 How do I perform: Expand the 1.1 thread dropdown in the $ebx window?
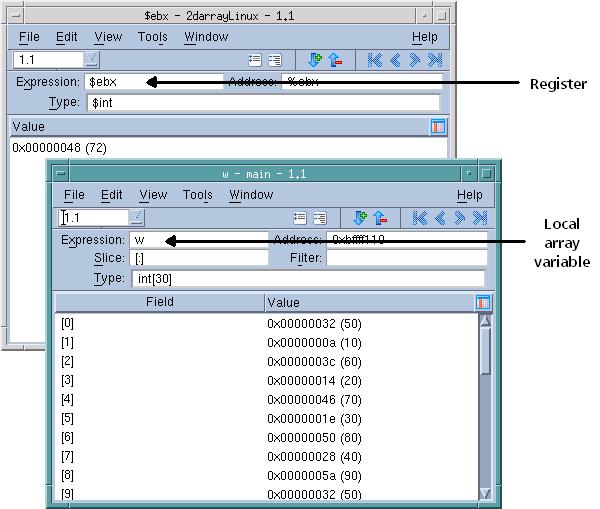(x=91, y=59)
